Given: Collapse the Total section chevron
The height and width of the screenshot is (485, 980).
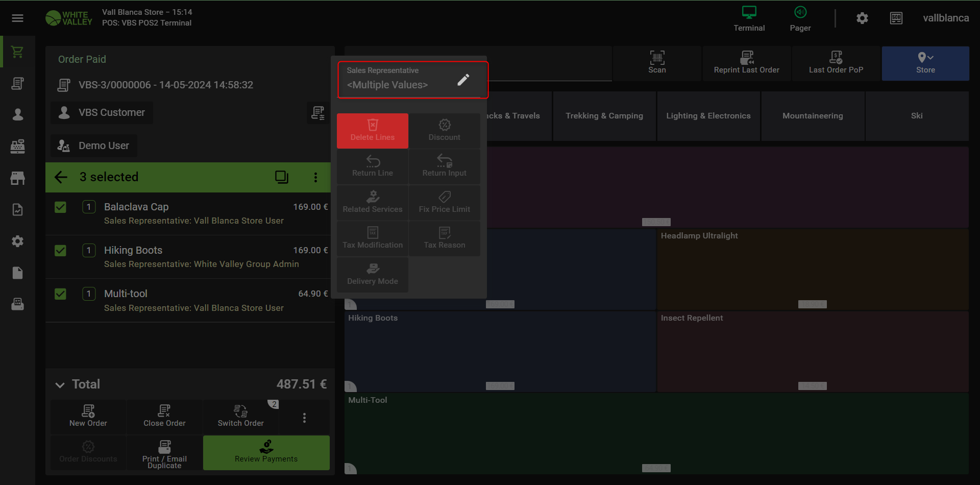Looking at the screenshot, I should point(60,385).
